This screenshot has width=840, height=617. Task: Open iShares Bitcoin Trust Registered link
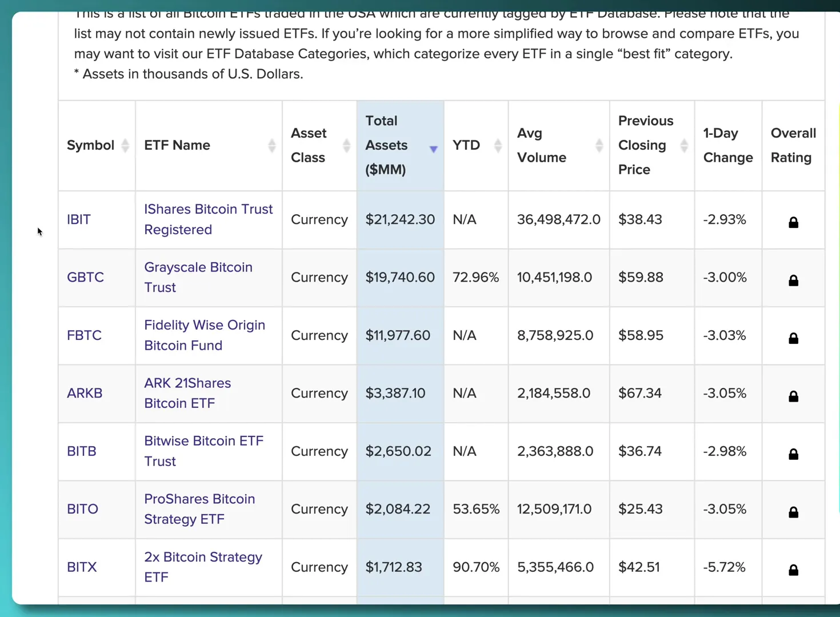pyautogui.click(x=209, y=219)
